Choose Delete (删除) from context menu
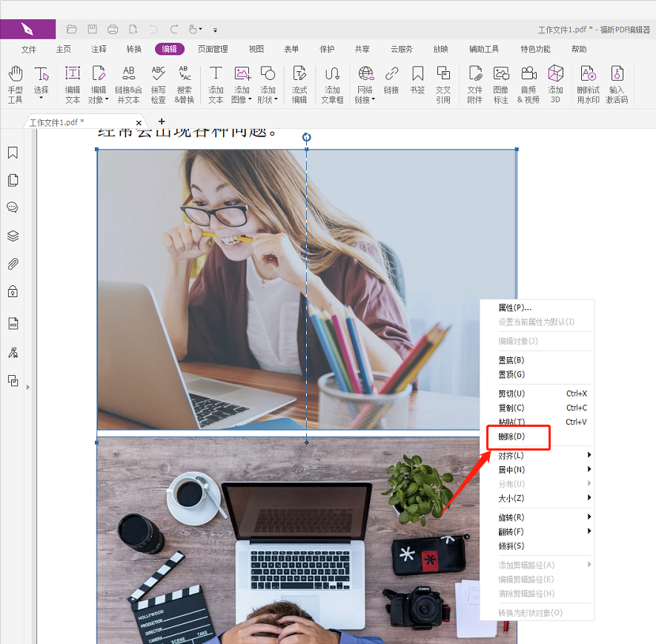The image size is (656, 644). click(x=512, y=436)
